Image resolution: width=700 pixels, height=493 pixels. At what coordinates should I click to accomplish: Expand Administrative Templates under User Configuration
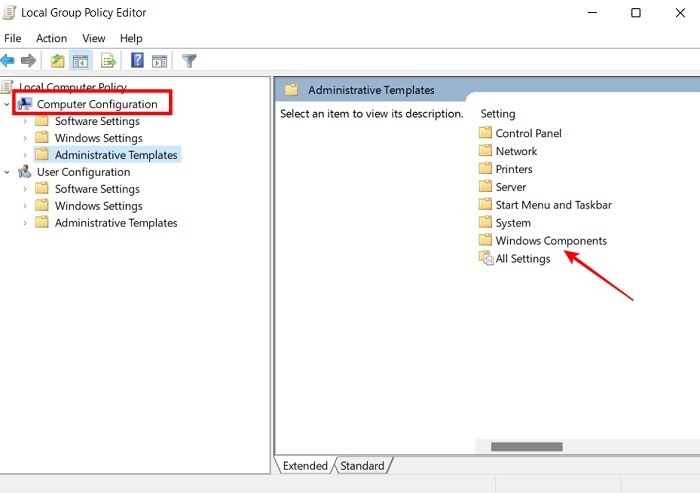coord(25,223)
